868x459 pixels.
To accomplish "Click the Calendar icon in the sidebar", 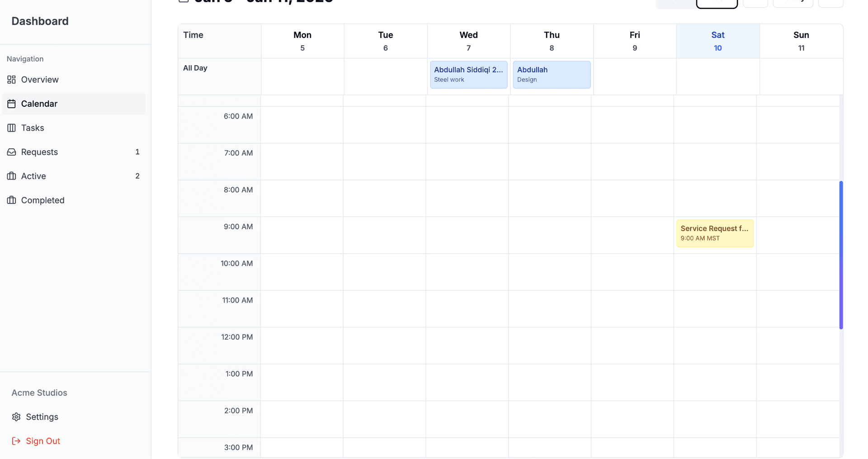I will coord(11,104).
